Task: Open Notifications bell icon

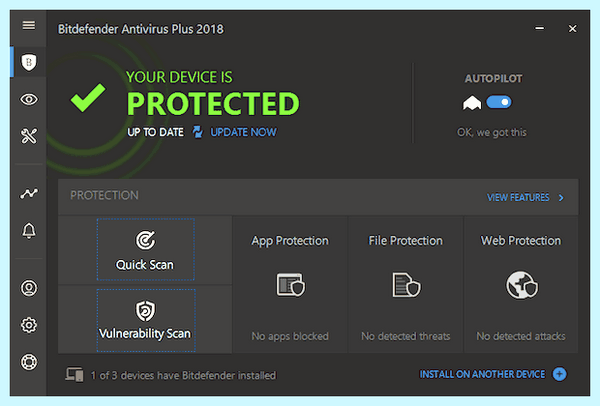Action: tap(29, 230)
